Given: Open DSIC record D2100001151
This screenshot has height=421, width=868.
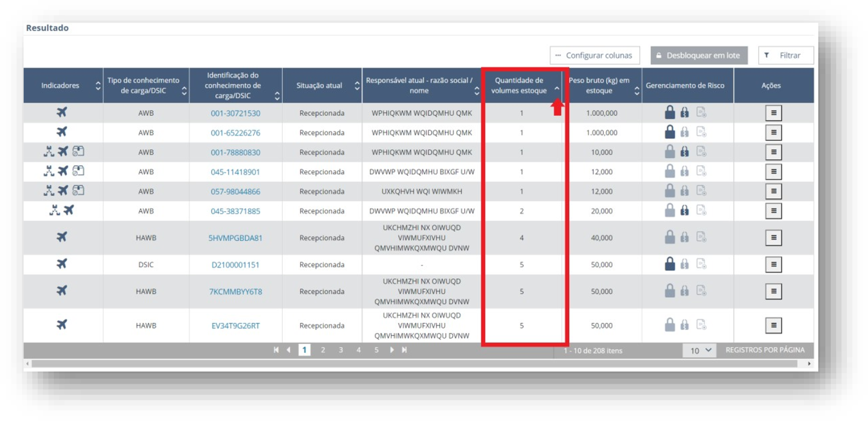Looking at the screenshot, I should click(236, 265).
